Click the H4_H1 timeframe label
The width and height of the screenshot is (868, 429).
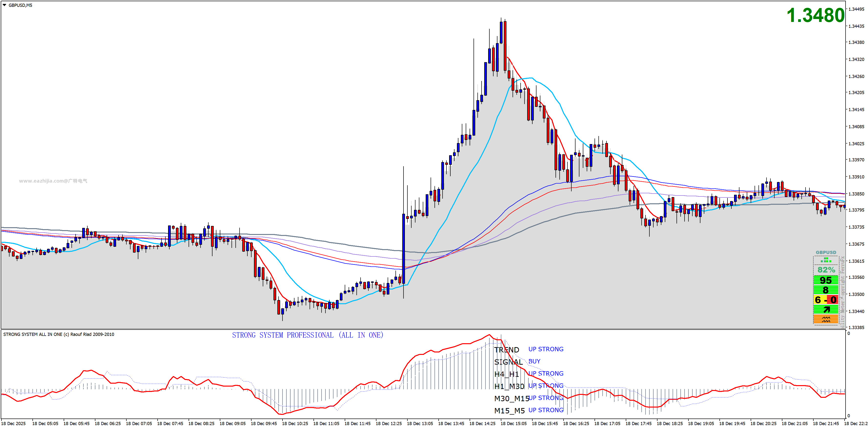coord(506,374)
